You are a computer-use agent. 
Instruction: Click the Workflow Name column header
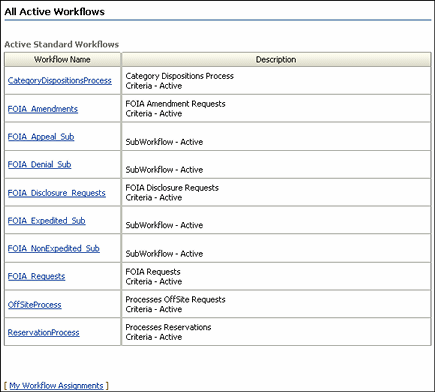(x=62, y=60)
